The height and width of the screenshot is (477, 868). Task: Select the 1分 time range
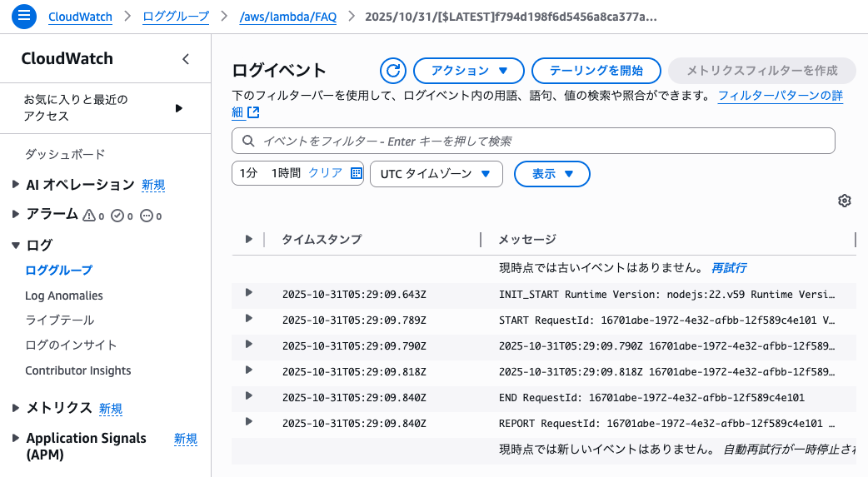tap(248, 173)
